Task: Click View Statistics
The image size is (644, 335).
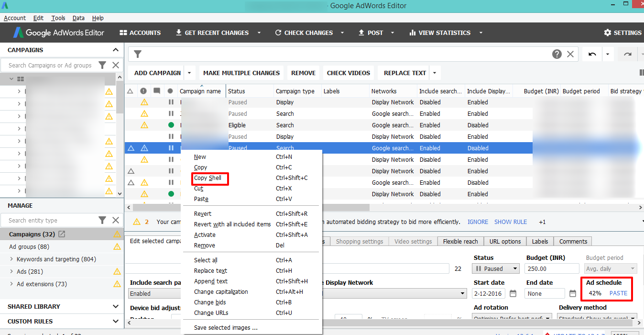Action: tap(440, 33)
